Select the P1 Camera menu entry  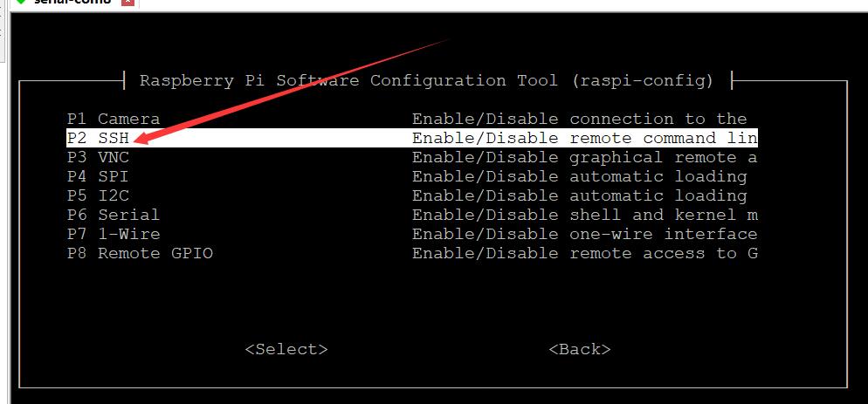click(114, 119)
